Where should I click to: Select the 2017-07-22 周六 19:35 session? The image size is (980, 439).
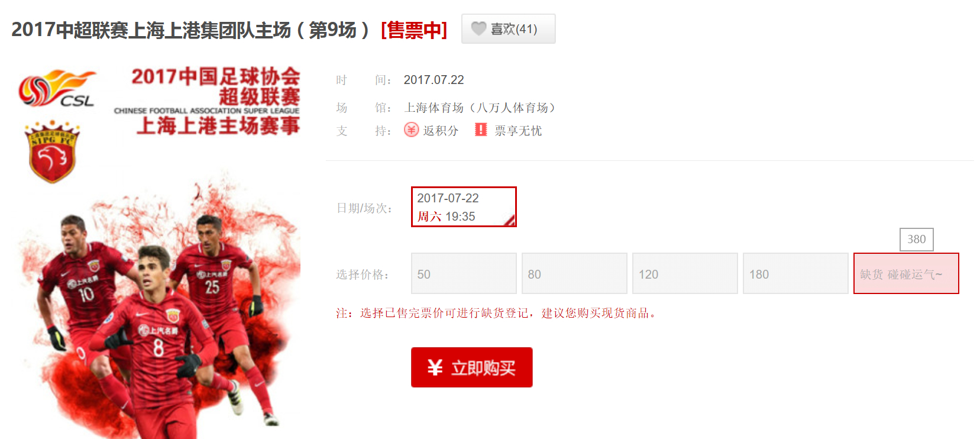tap(464, 207)
